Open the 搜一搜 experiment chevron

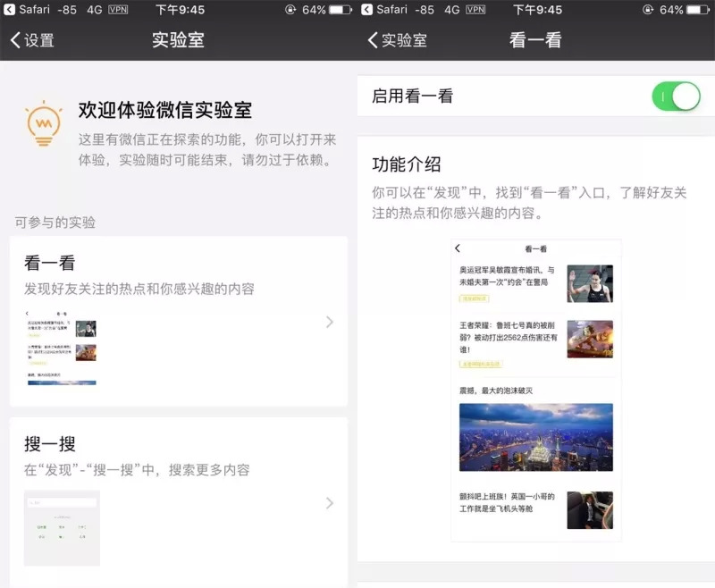(330, 503)
